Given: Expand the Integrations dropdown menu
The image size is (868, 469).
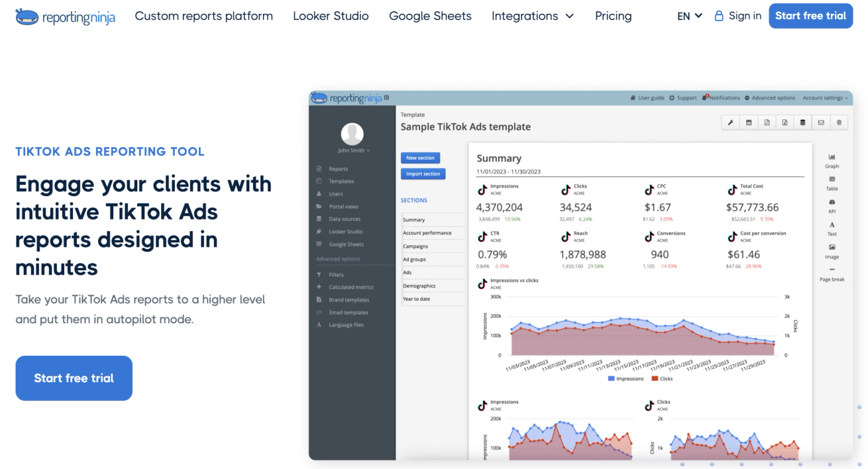Looking at the screenshot, I should click(x=533, y=16).
